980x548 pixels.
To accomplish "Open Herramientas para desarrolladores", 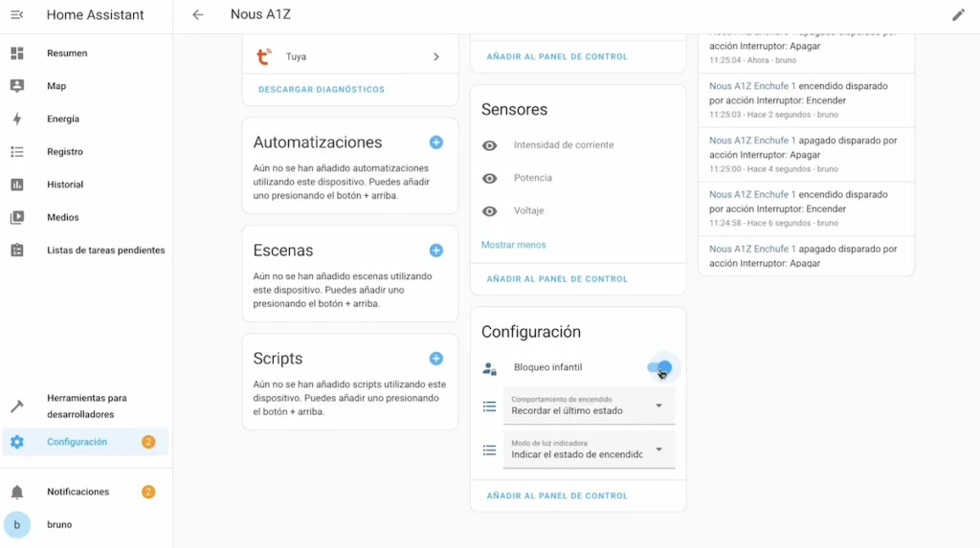I will [85, 406].
